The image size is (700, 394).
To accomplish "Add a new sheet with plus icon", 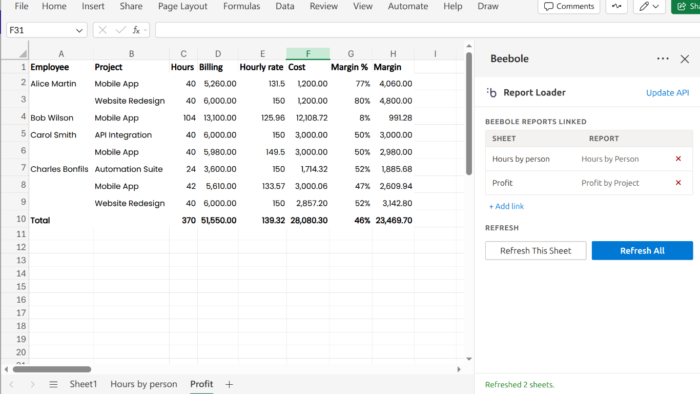I will click(x=229, y=384).
